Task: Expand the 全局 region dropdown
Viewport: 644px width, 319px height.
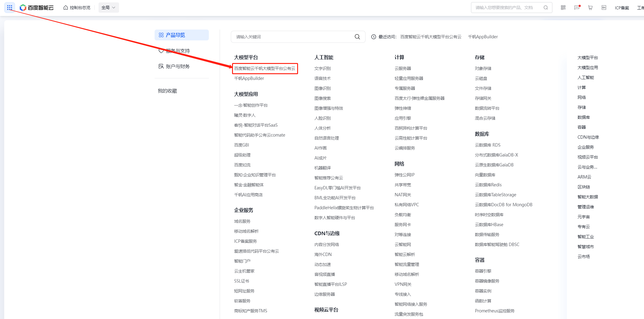Action: pos(108,8)
